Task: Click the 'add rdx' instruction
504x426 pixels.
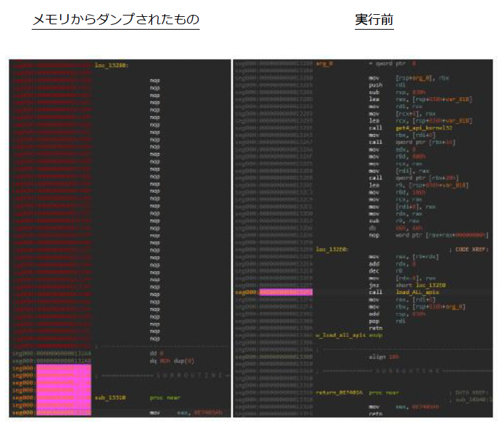Action: (393, 264)
